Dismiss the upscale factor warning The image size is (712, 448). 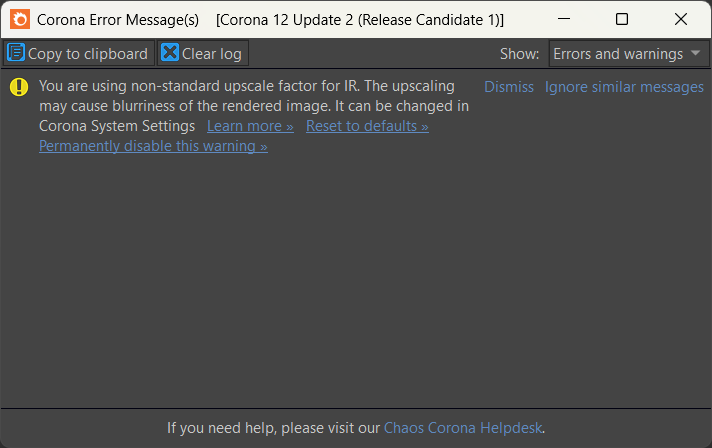click(509, 87)
